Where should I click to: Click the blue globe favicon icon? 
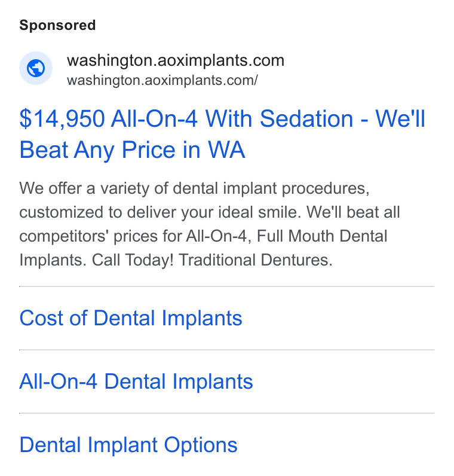(36, 68)
